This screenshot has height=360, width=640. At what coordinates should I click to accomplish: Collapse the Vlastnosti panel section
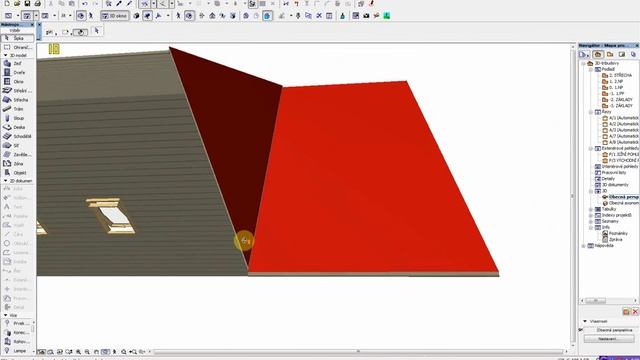coord(585,321)
